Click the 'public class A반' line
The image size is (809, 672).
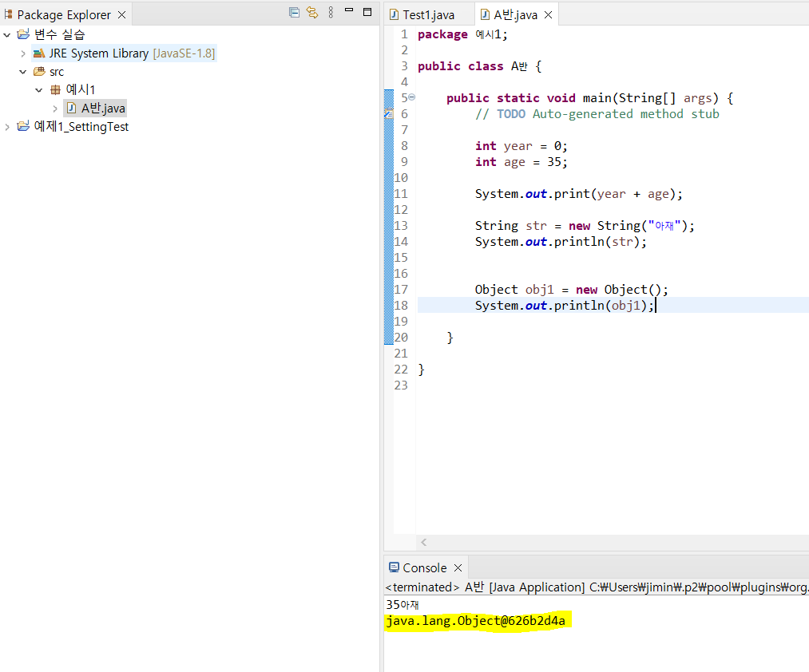(x=479, y=66)
